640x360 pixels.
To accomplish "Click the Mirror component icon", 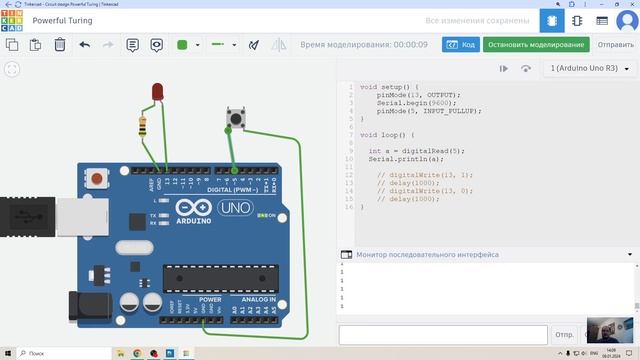I will 279,44.
